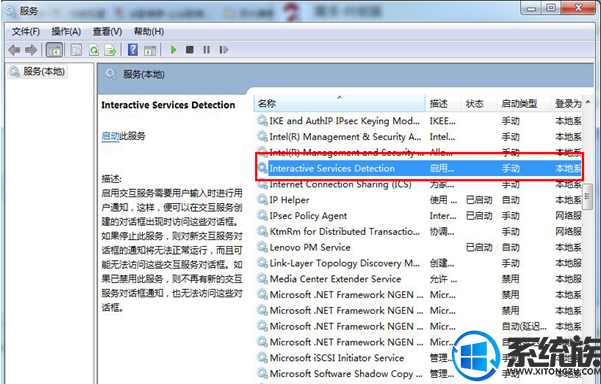
Task: Click 已启动 status of IP Helper
Action: (479, 200)
